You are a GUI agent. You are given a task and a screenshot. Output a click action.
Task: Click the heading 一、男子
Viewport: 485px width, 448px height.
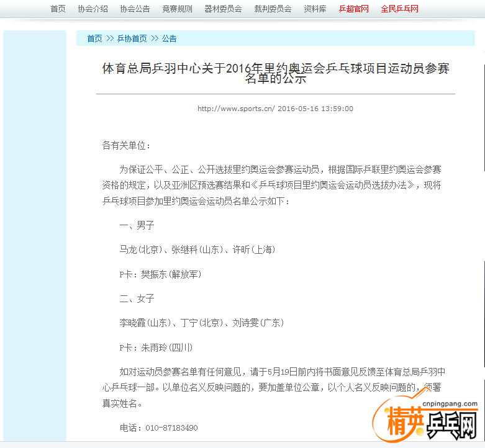tap(137, 225)
